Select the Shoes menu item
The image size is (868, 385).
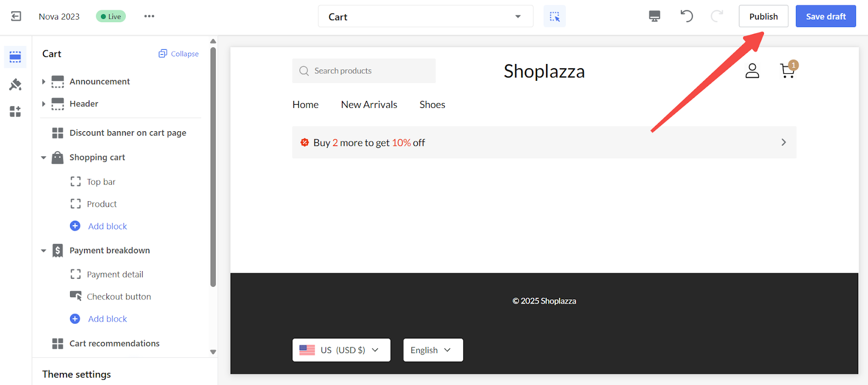[x=432, y=105]
